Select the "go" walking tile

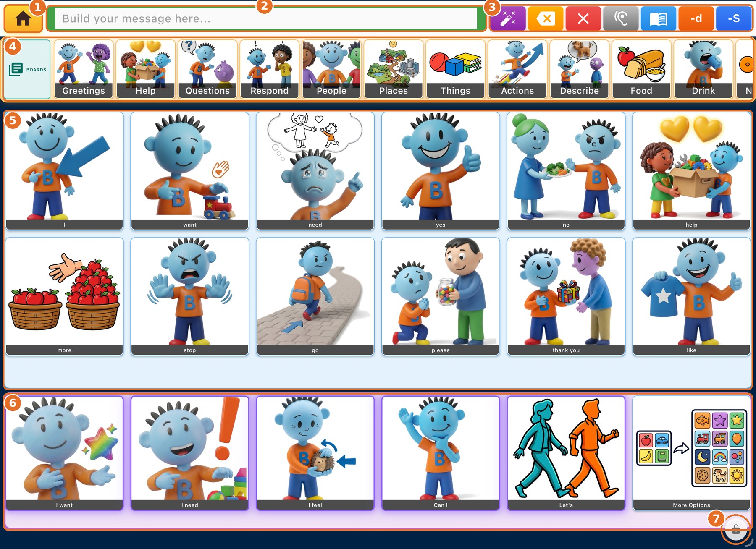[x=315, y=296]
